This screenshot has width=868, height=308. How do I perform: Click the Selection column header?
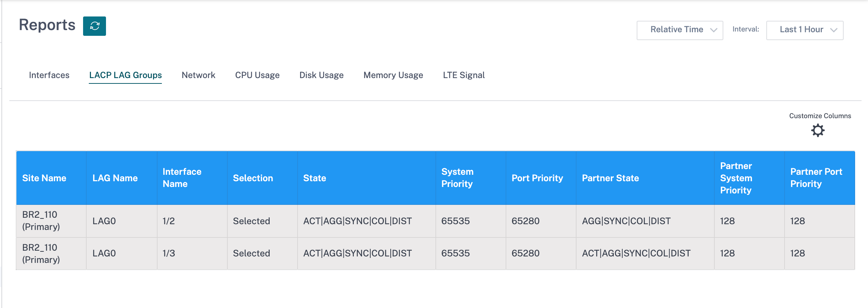(262, 178)
